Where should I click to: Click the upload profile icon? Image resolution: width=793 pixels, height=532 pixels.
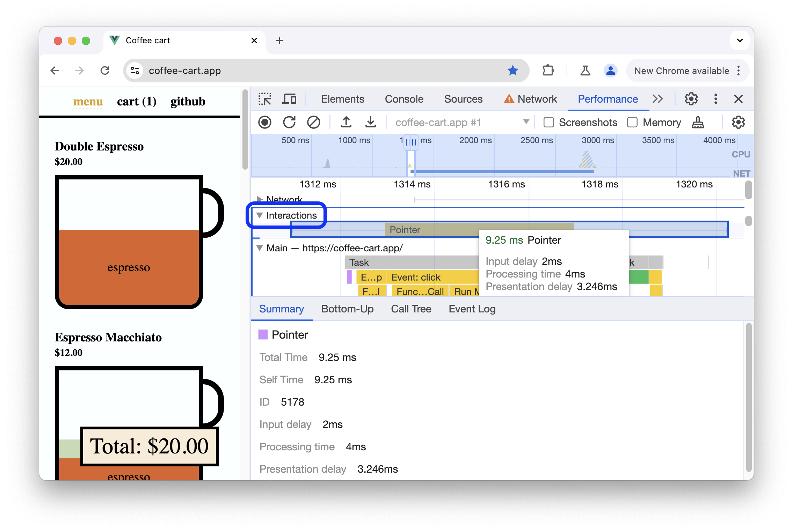pyautogui.click(x=346, y=122)
